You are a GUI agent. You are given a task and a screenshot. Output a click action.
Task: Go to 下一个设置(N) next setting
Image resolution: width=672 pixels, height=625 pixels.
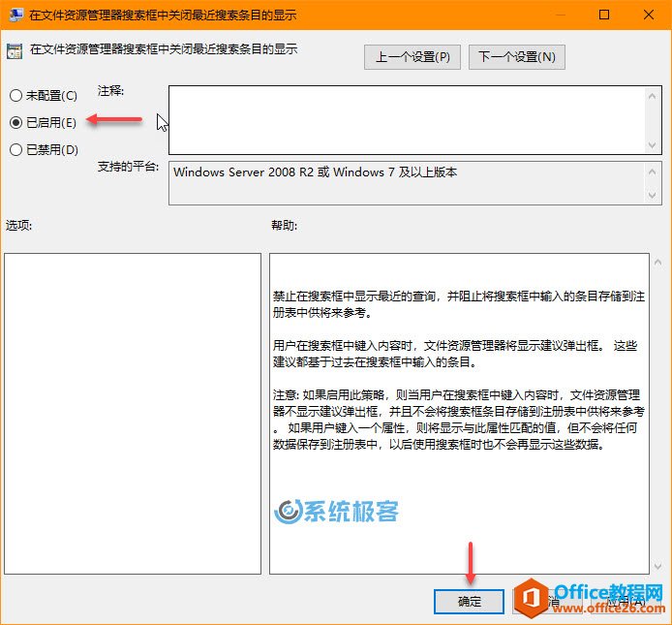[517, 57]
